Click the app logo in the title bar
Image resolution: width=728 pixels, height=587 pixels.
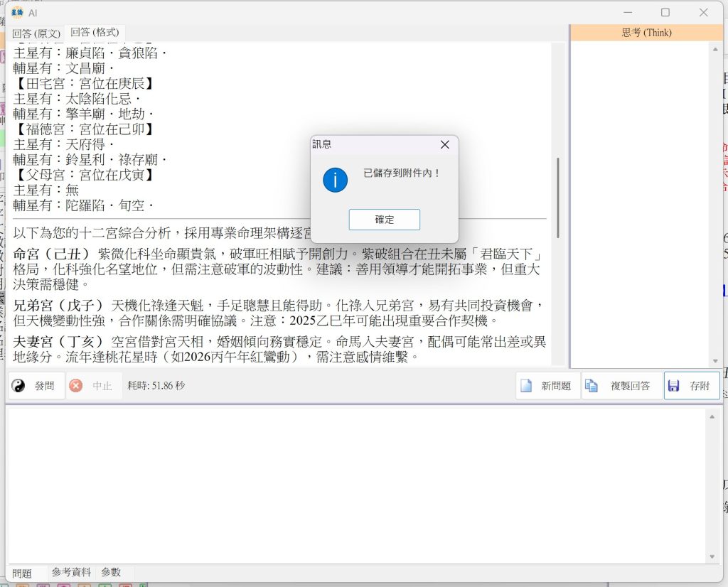click(17, 12)
